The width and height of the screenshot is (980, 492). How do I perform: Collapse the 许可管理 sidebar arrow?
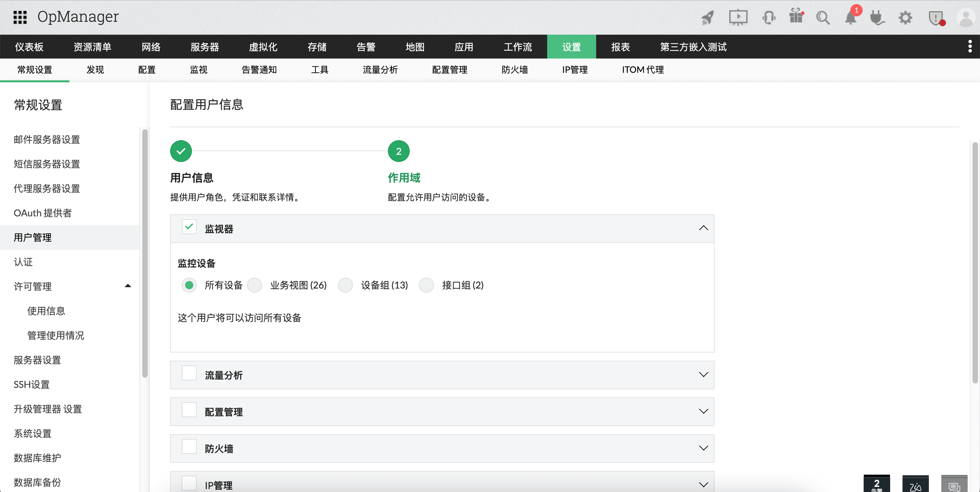[x=128, y=286]
